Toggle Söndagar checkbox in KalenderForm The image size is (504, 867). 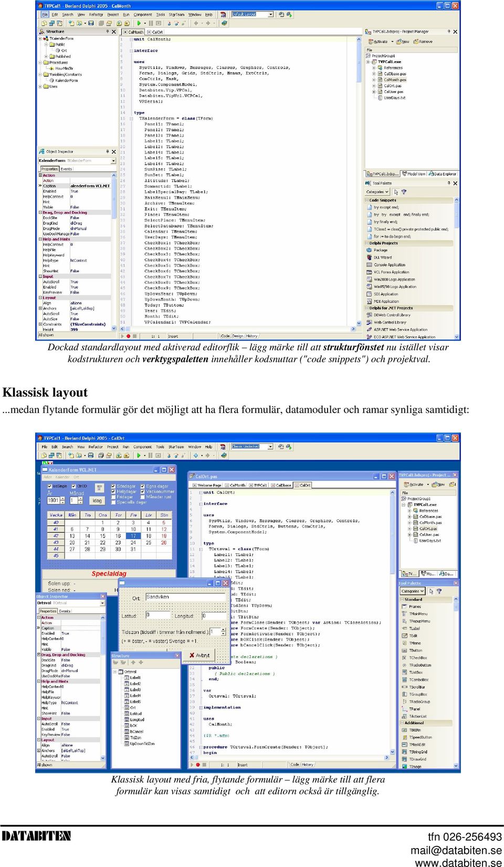pos(113,487)
